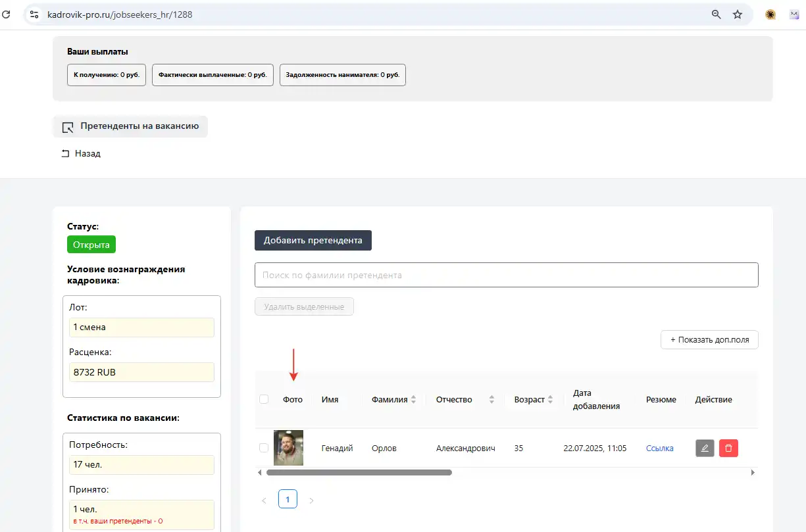Expand extra fields with Показать доп.поля
This screenshot has width=806, height=532.
[709, 340]
